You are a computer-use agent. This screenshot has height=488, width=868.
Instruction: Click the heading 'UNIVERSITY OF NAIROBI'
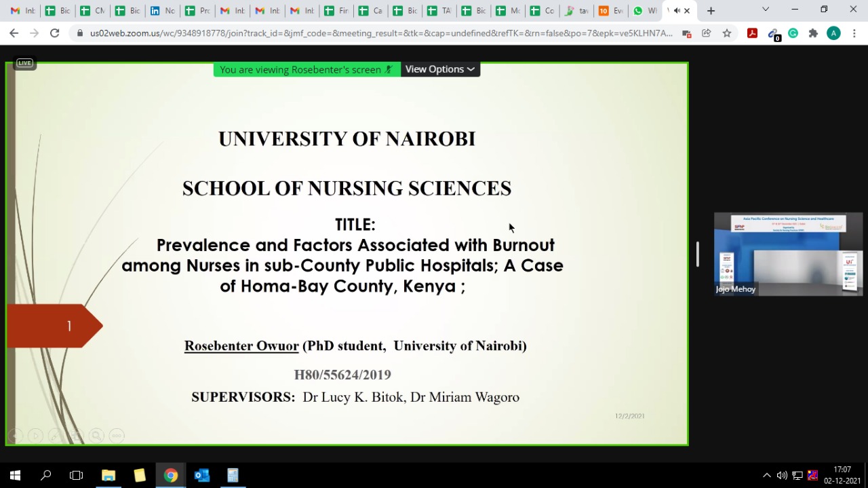tap(347, 139)
